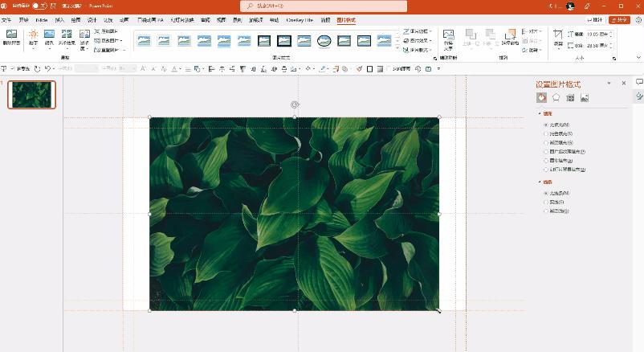Select No fill (无填充) radio button
The width and height of the screenshot is (644, 352).
click(x=546, y=125)
